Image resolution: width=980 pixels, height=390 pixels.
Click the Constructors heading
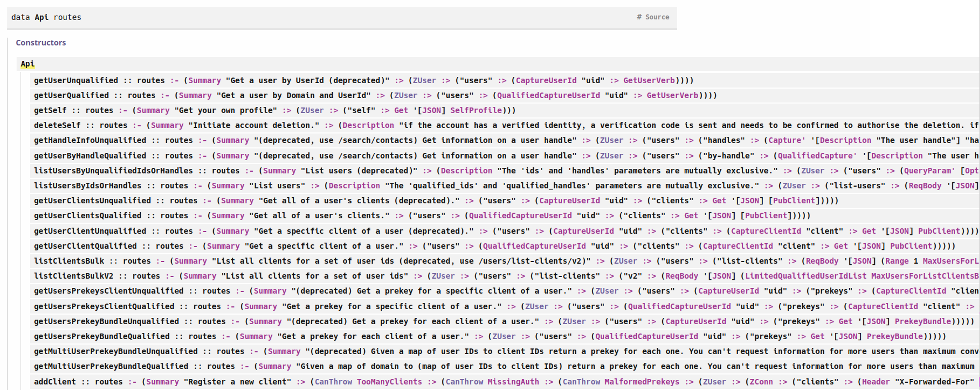click(x=41, y=43)
